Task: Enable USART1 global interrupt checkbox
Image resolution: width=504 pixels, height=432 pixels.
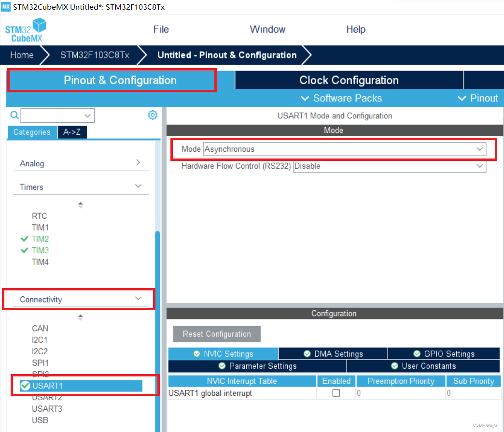Action: pos(336,393)
